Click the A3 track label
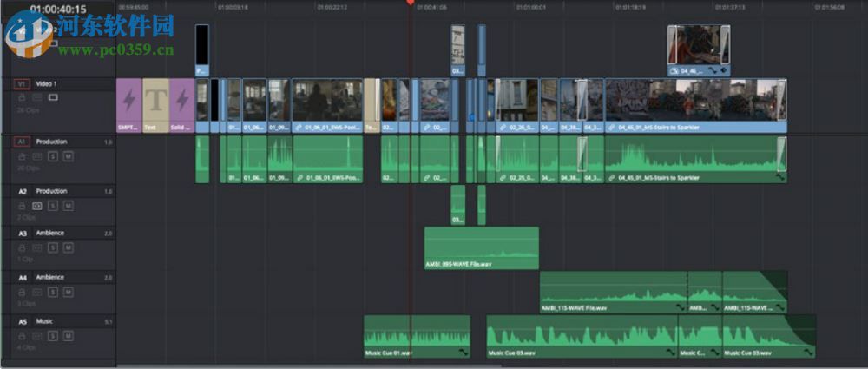868x369 pixels. [23, 234]
